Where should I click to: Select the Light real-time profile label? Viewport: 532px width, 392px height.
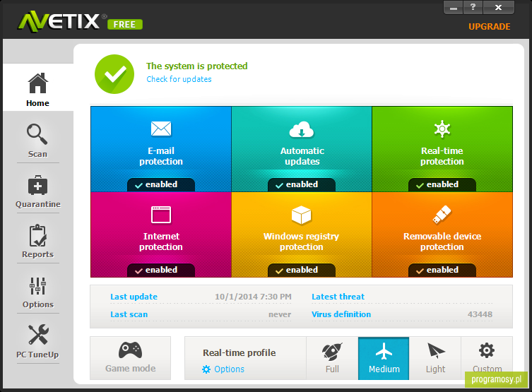click(x=436, y=369)
